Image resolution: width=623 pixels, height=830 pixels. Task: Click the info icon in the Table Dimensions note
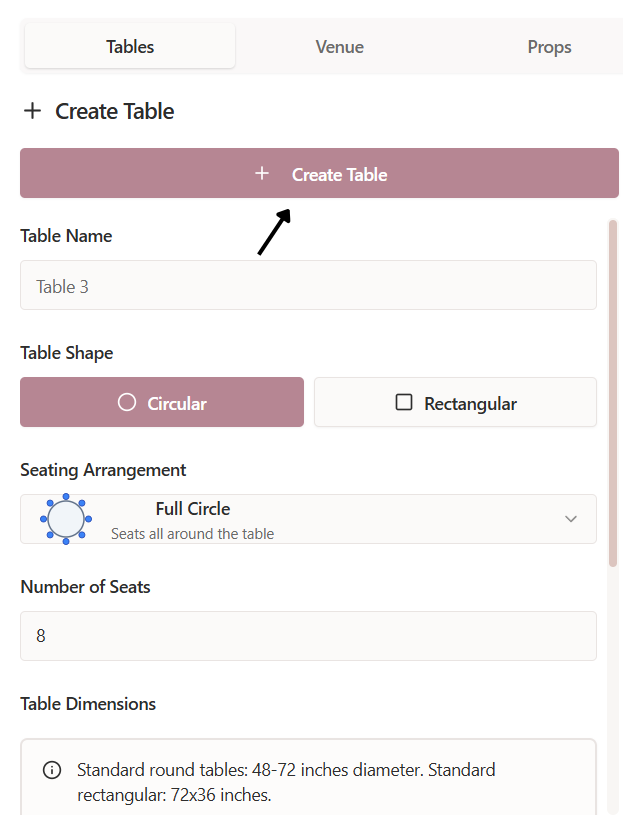[51, 769]
